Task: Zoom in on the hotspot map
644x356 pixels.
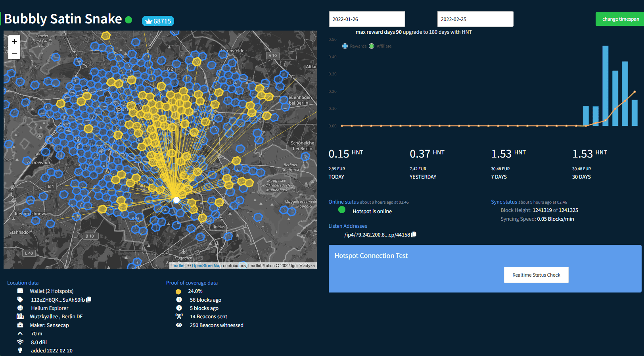Action: (x=14, y=41)
